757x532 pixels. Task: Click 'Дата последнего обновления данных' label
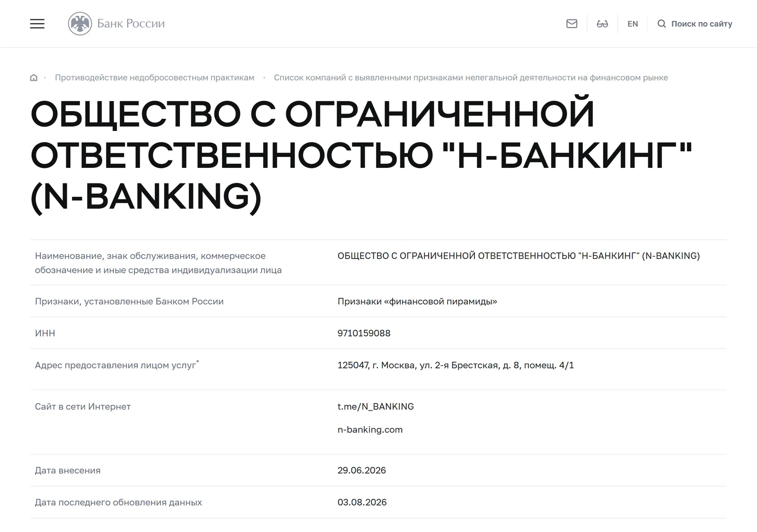(x=118, y=502)
